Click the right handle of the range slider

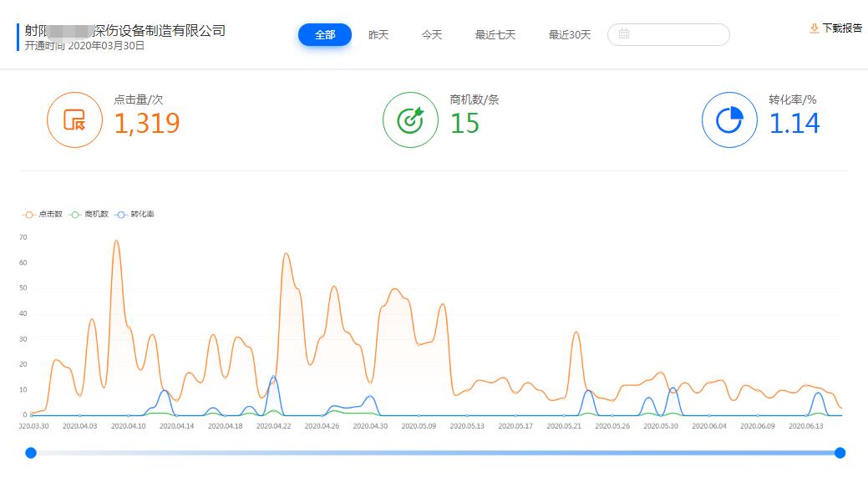pos(840,453)
